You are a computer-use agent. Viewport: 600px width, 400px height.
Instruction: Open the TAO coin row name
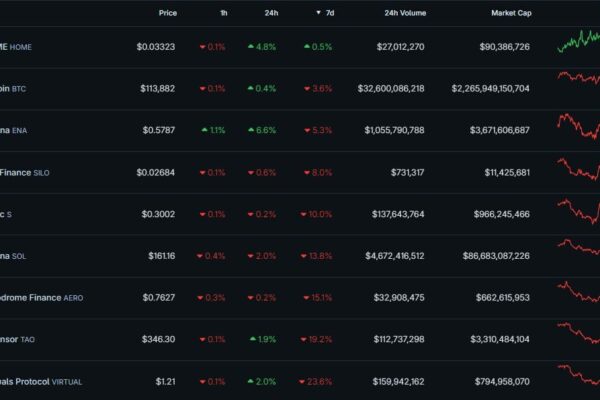(17, 340)
